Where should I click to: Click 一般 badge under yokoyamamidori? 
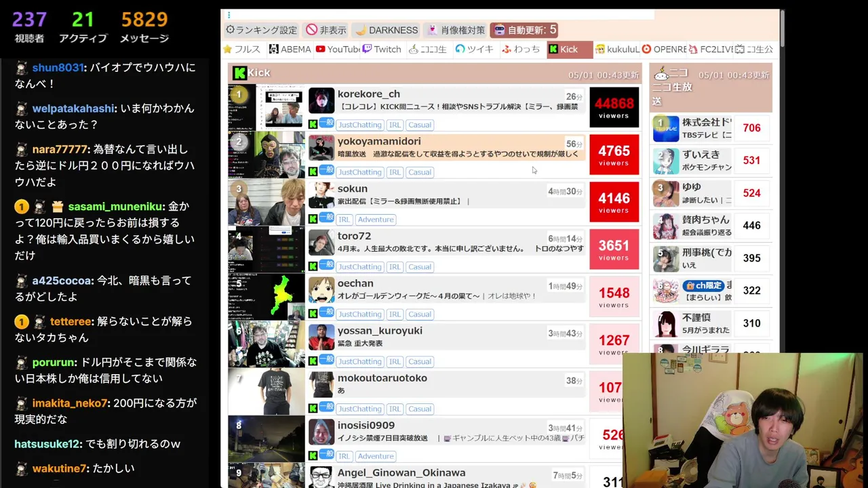326,170
